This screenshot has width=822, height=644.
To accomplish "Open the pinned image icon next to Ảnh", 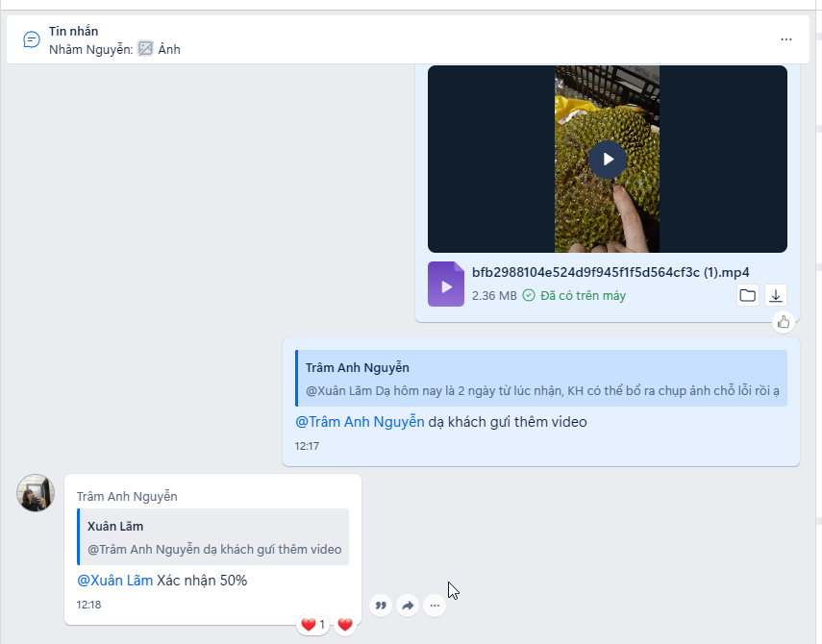I will (x=145, y=49).
